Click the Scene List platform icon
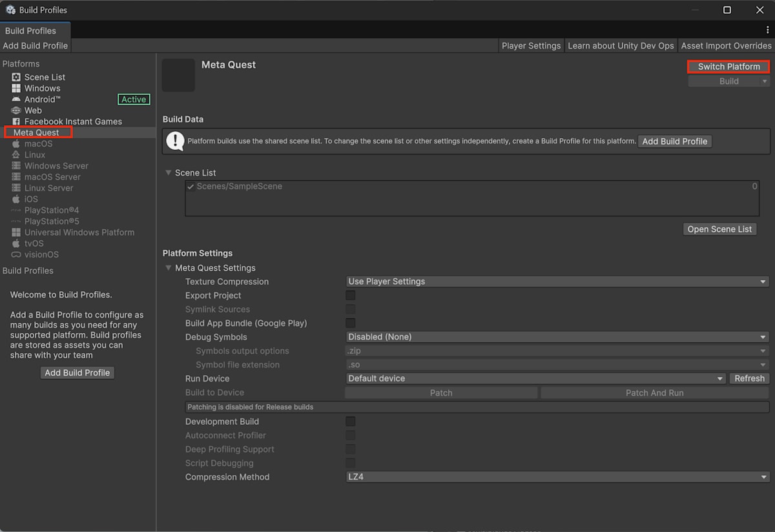The height and width of the screenshot is (532, 775). tap(16, 77)
